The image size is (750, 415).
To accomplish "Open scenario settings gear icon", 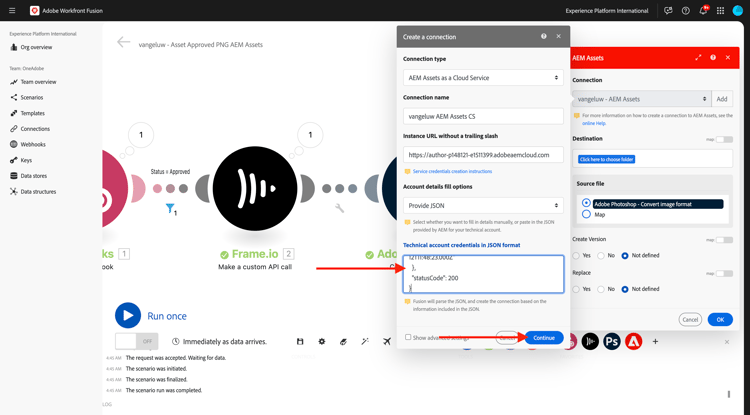I will point(322,341).
